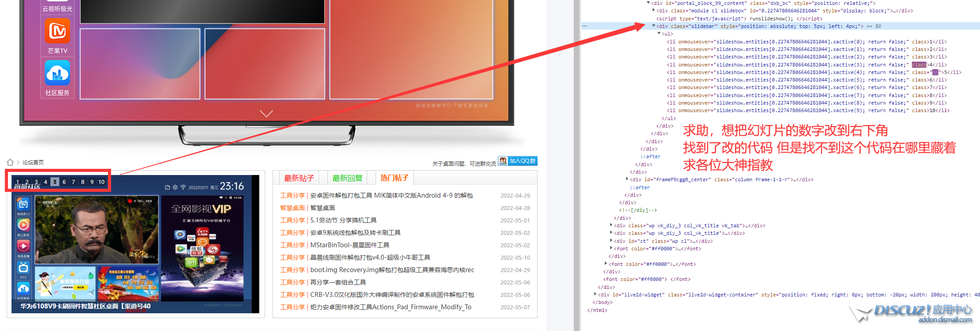
Task: Select slide number 7 indicator
Action: point(73,182)
